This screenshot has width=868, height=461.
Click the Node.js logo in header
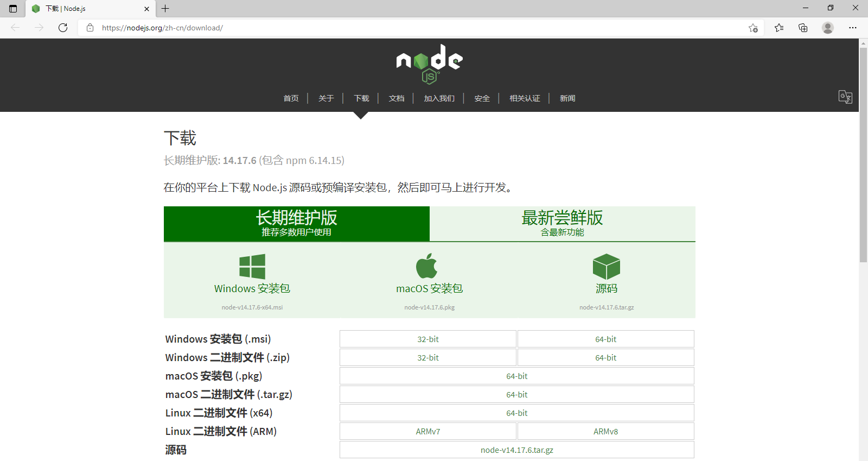click(429, 64)
